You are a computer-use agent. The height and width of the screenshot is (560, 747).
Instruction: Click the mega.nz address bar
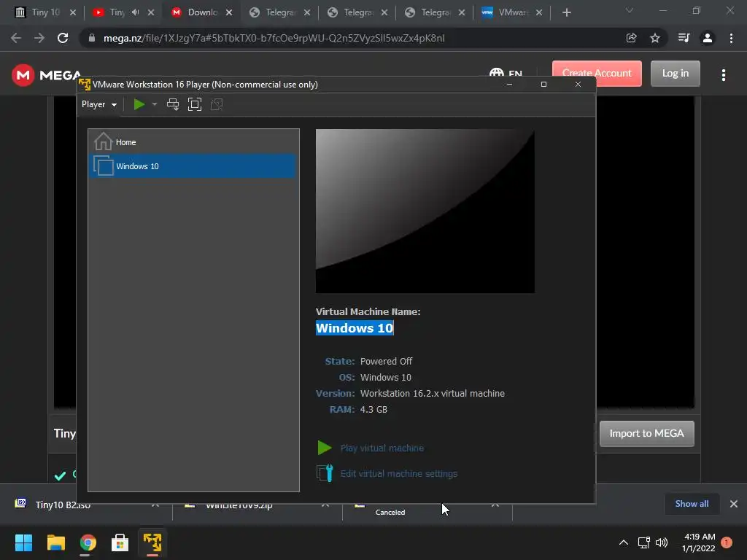pyautogui.click(x=274, y=38)
